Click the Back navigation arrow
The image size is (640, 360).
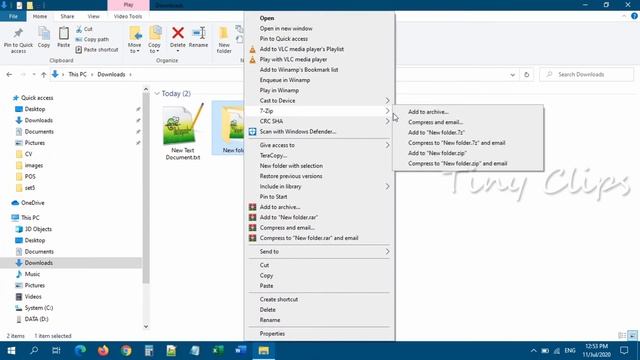pyautogui.click(x=9, y=74)
